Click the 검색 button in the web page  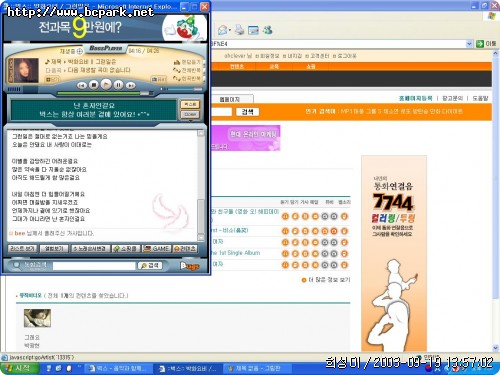coord(247,112)
